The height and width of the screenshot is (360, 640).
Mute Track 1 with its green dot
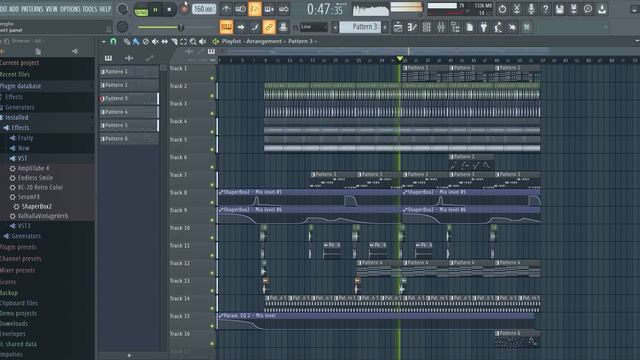212,78
